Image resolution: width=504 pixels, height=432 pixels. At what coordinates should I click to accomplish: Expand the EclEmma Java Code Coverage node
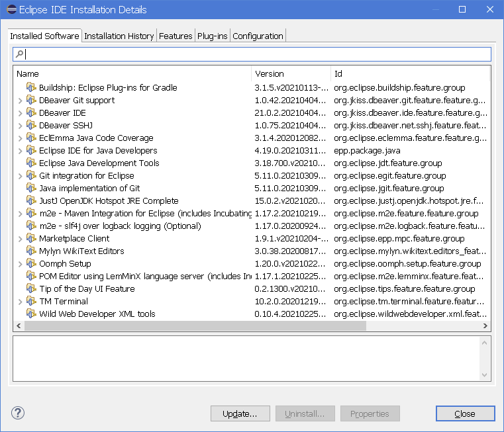21,138
